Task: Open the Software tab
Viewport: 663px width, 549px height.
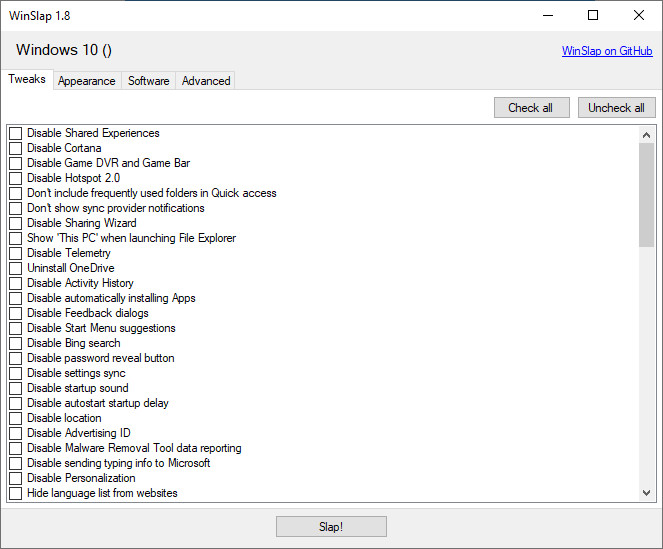Action: click(148, 81)
